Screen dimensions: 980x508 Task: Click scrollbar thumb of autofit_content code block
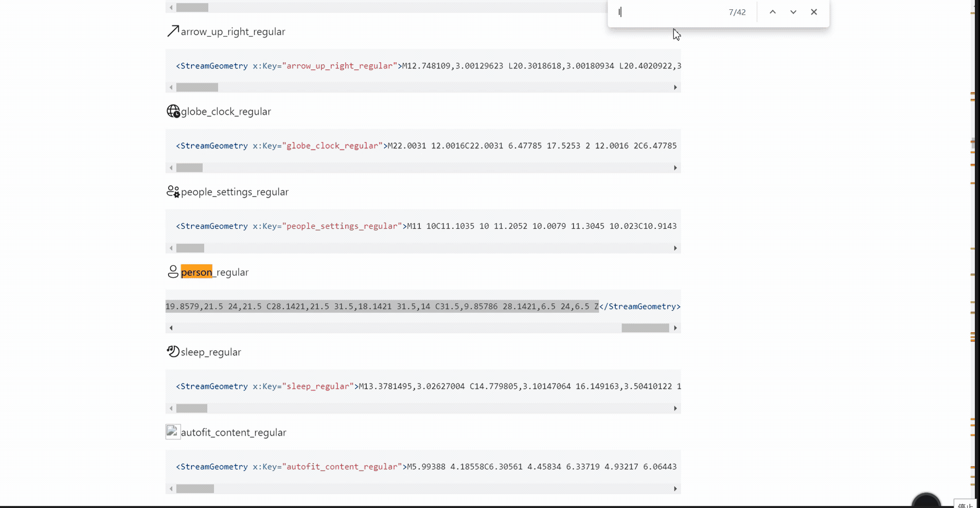tap(195, 489)
